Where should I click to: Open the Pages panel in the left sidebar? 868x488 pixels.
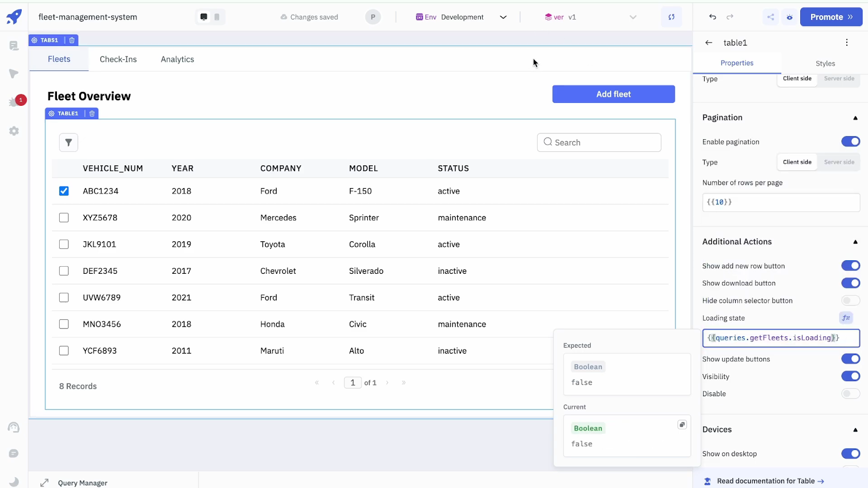pyautogui.click(x=14, y=46)
